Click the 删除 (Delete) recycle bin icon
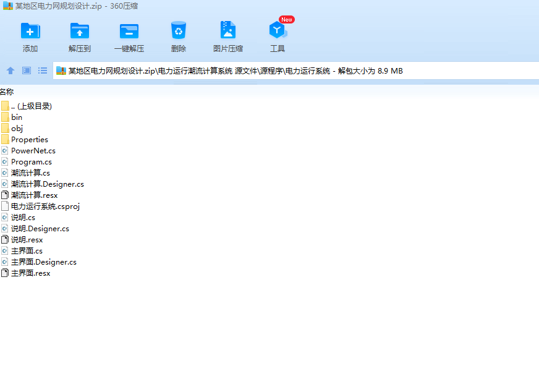The height and width of the screenshot is (392, 539). coord(179,30)
